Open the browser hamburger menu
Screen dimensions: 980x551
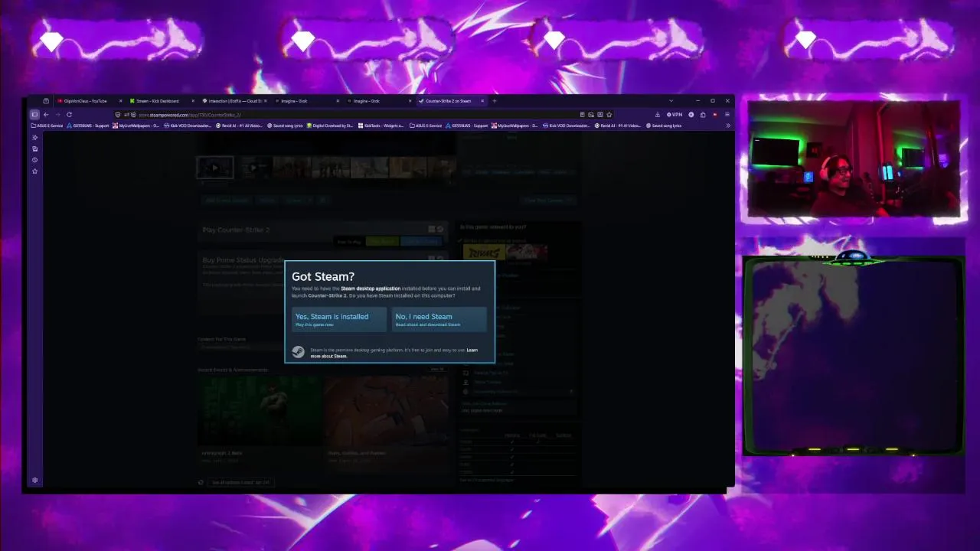coord(727,115)
